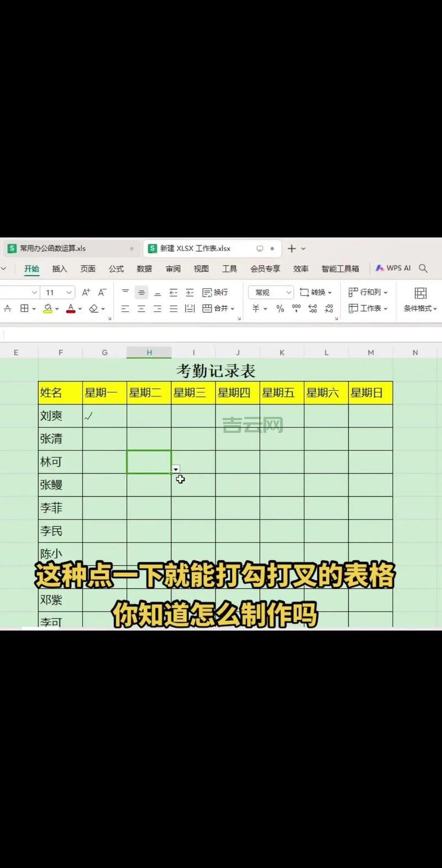This screenshot has width=442, height=868.
Task: Open font name dropdown arrow
Action: [x=34, y=292]
